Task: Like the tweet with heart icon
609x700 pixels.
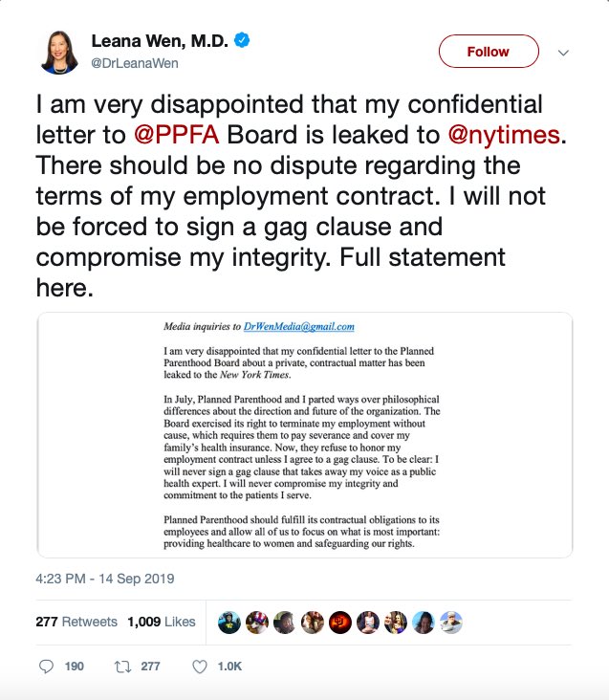Action: point(200,666)
